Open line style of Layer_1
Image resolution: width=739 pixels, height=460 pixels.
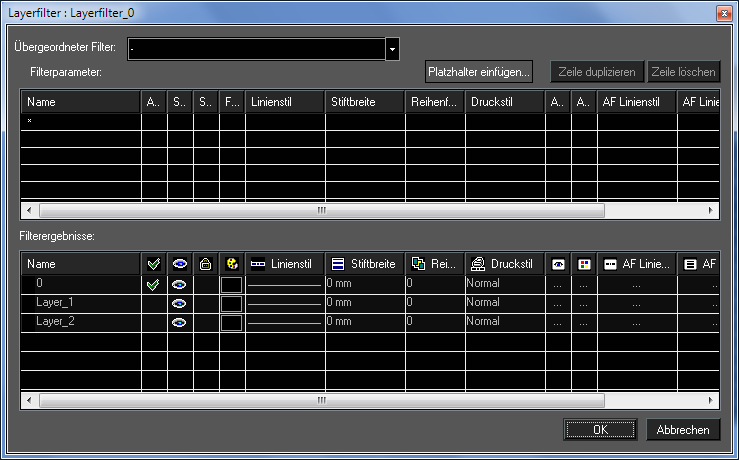(x=285, y=304)
